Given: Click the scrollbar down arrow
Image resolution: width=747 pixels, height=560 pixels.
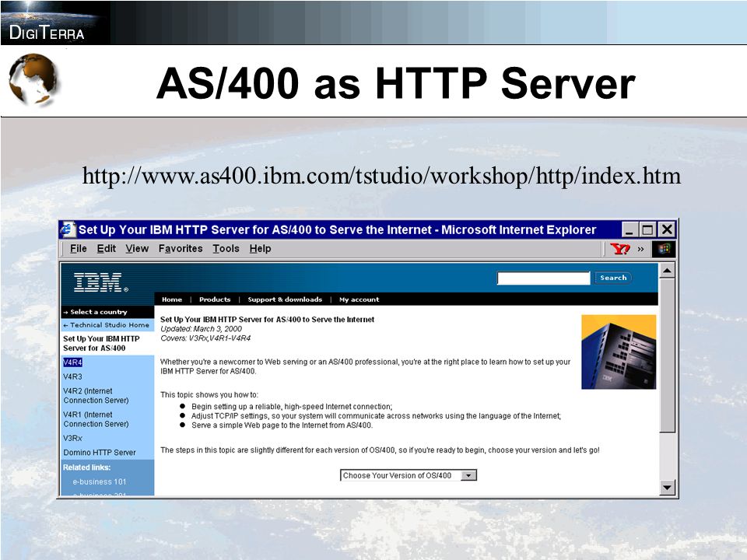Looking at the screenshot, I should (667, 487).
